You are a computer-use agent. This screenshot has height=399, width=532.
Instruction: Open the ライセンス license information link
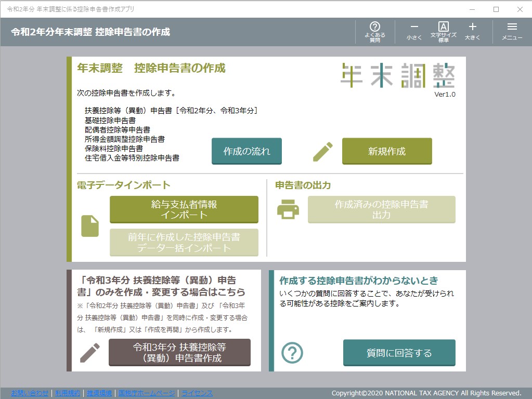click(197, 393)
